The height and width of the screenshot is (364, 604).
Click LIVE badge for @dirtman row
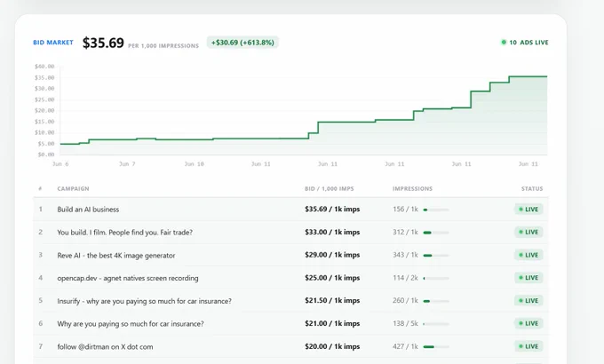[x=528, y=346]
